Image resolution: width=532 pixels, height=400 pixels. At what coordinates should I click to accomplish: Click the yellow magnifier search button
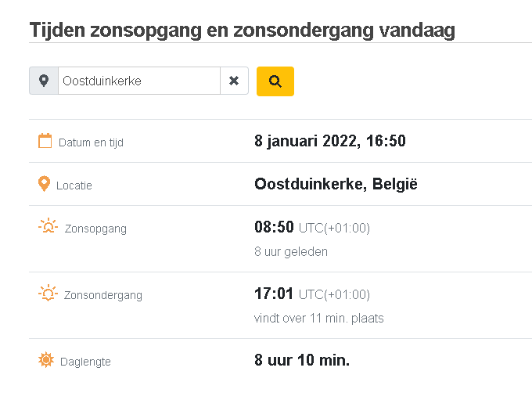pyautogui.click(x=275, y=81)
